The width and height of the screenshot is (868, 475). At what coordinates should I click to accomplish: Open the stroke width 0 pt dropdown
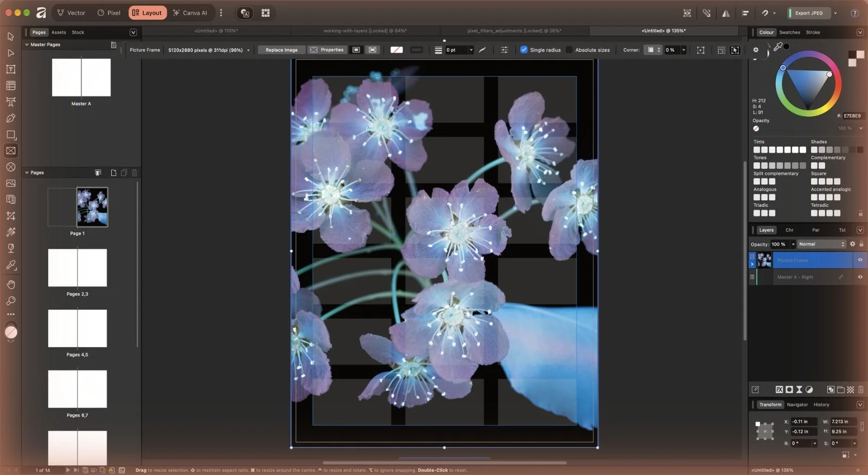470,49
